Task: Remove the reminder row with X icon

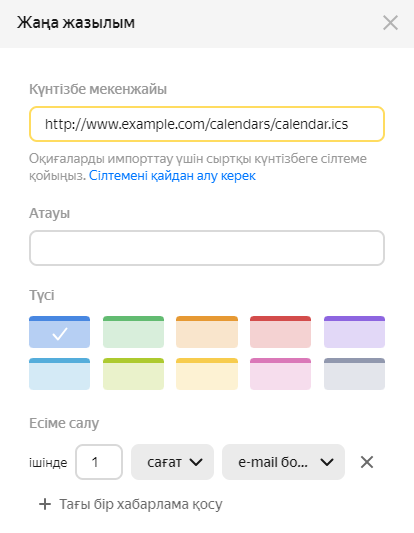Action: (x=367, y=462)
